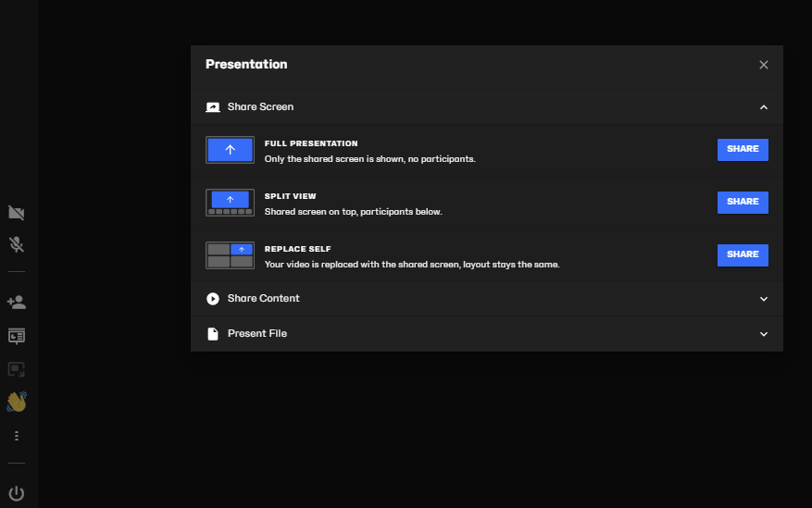The height and width of the screenshot is (508, 812).
Task: Click the 'REPLACE SELF' heading text
Action: point(298,249)
